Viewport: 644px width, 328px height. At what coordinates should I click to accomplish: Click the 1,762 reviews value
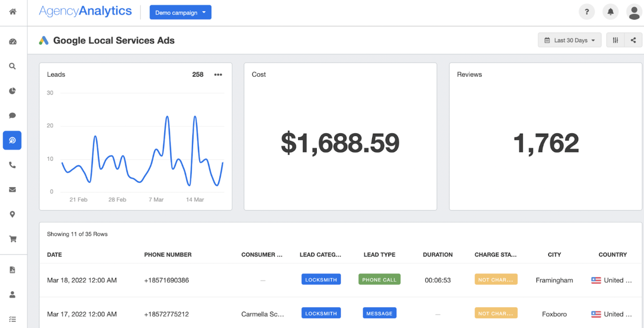(x=546, y=143)
